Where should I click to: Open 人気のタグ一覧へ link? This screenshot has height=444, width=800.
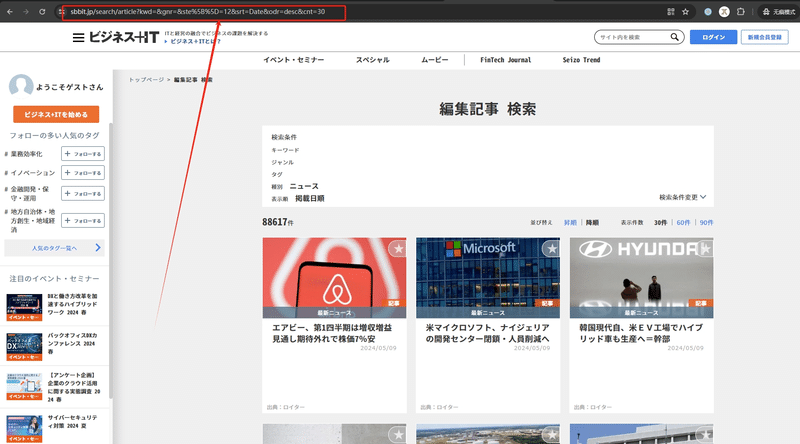55,248
